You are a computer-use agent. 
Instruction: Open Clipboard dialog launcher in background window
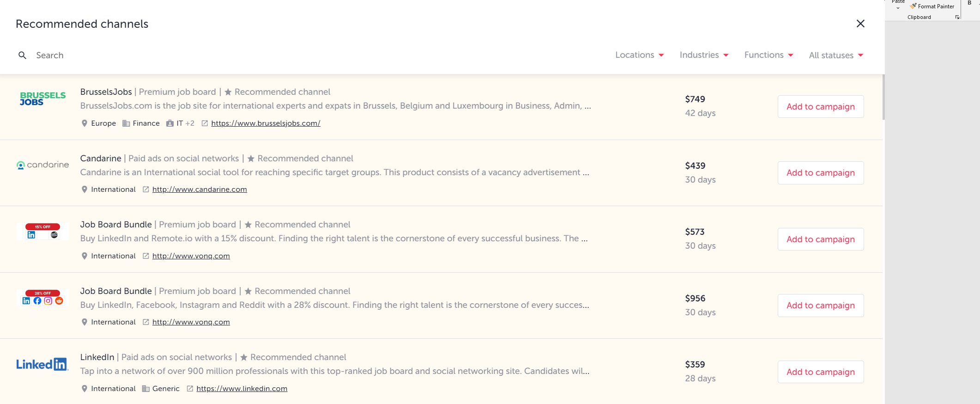957,17
